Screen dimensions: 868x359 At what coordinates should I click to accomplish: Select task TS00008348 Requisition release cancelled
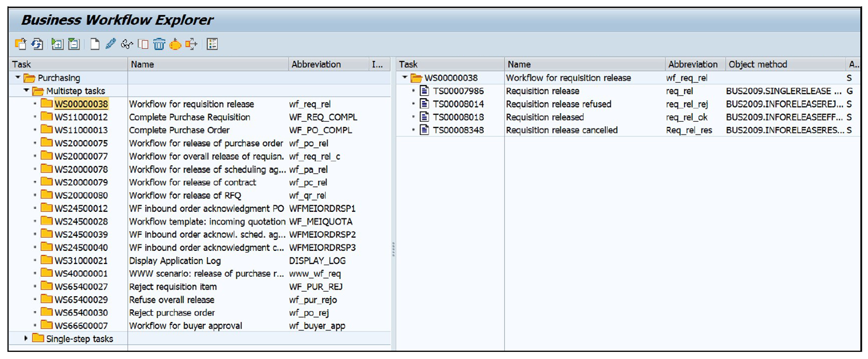tap(458, 130)
